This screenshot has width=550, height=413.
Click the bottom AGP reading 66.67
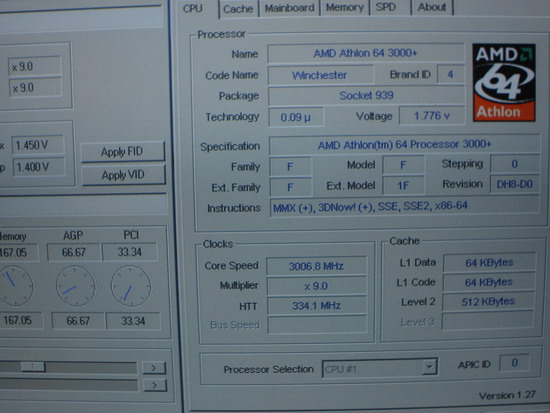point(78,321)
